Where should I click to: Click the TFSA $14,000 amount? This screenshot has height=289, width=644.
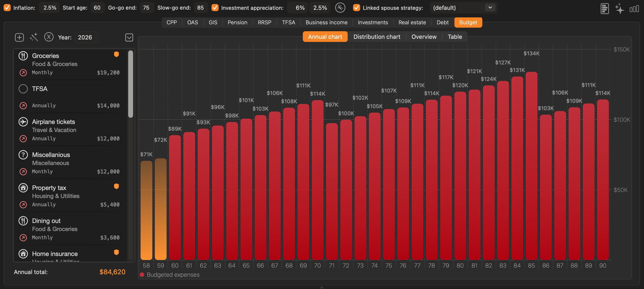click(108, 105)
